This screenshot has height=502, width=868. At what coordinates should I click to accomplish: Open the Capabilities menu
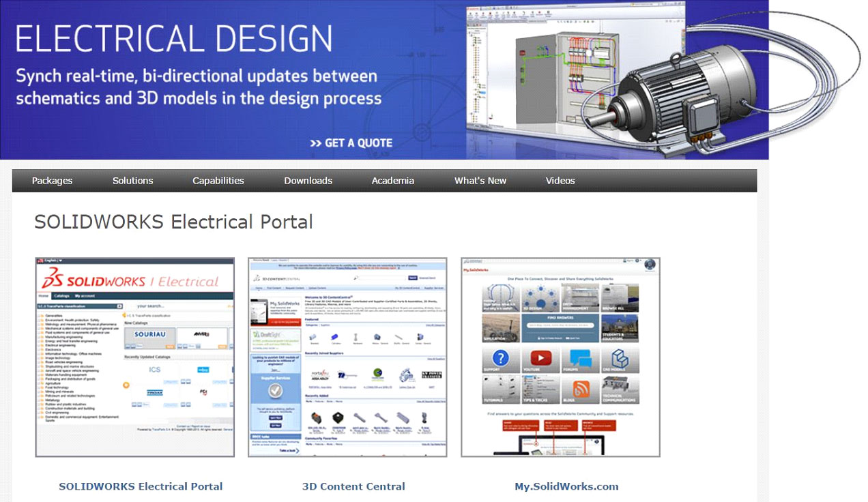pos(218,181)
